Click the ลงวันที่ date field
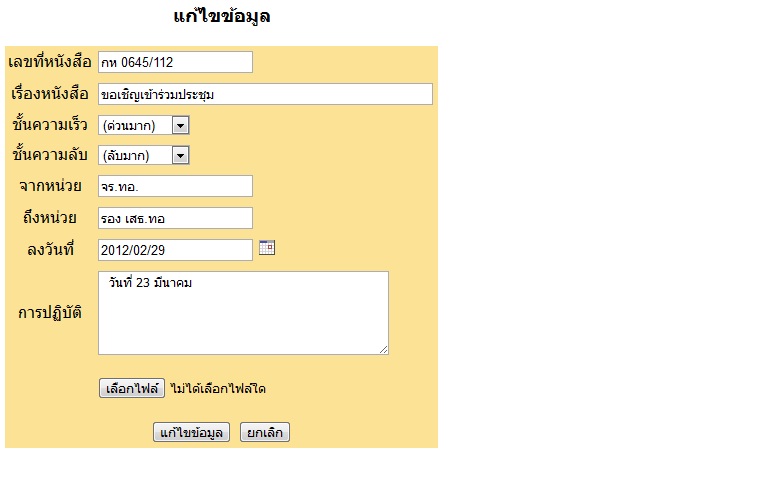The width and height of the screenshot is (768, 480). click(175, 250)
